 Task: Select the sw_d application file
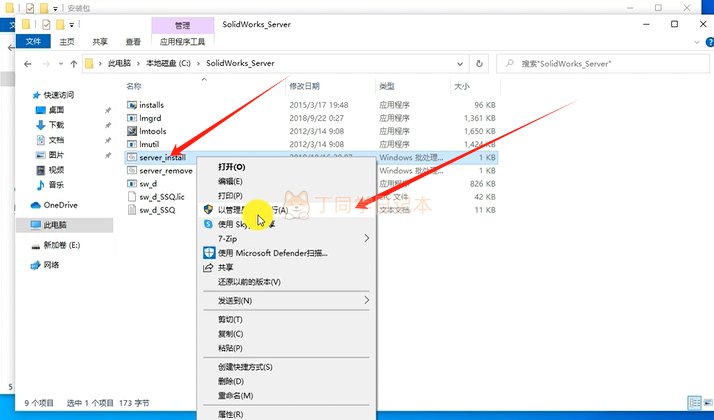[148, 184]
